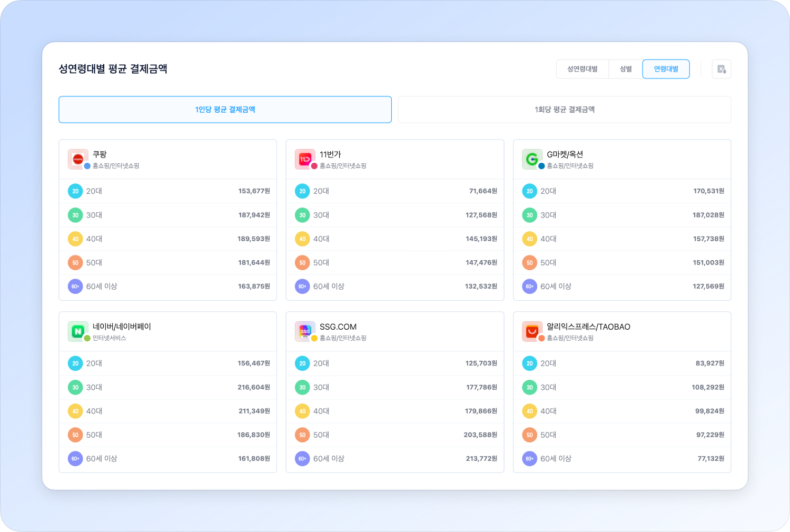This screenshot has height=532, width=790.
Task: Click the 쿠팡 logo icon
Action: pos(78,159)
